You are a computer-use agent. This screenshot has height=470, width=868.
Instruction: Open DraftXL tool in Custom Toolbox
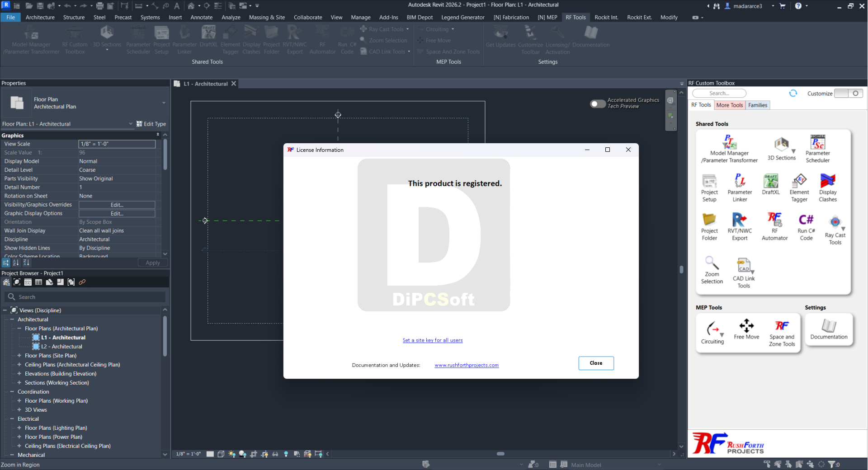point(771,184)
